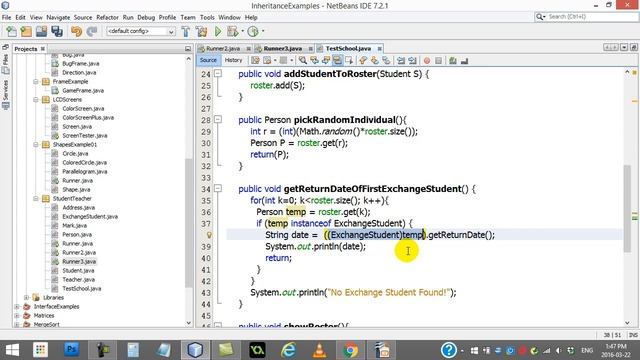Open the Refactor menu
The image size is (640, 360).
[x=107, y=18]
